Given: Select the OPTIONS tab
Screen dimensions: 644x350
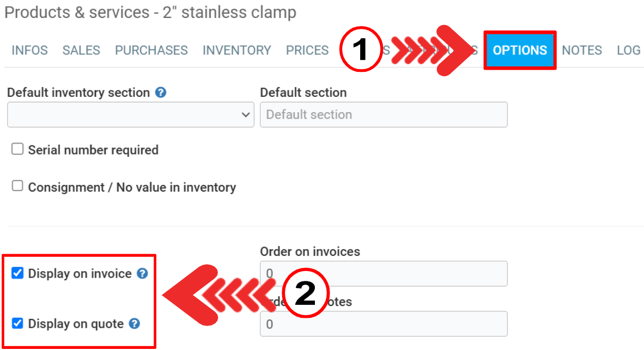Looking at the screenshot, I should [x=520, y=51].
